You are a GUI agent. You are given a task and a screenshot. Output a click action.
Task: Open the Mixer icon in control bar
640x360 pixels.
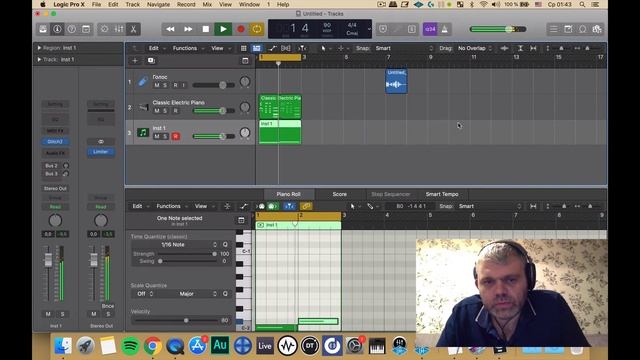click(119, 29)
